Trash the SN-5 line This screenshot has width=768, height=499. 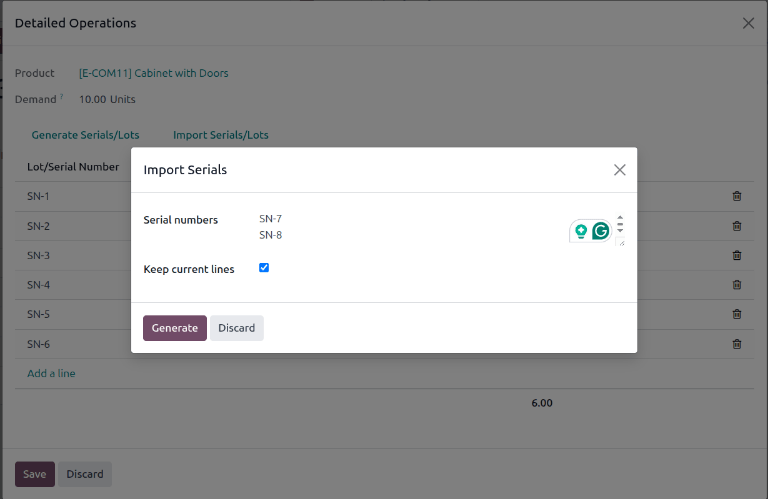(x=737, y=314)
